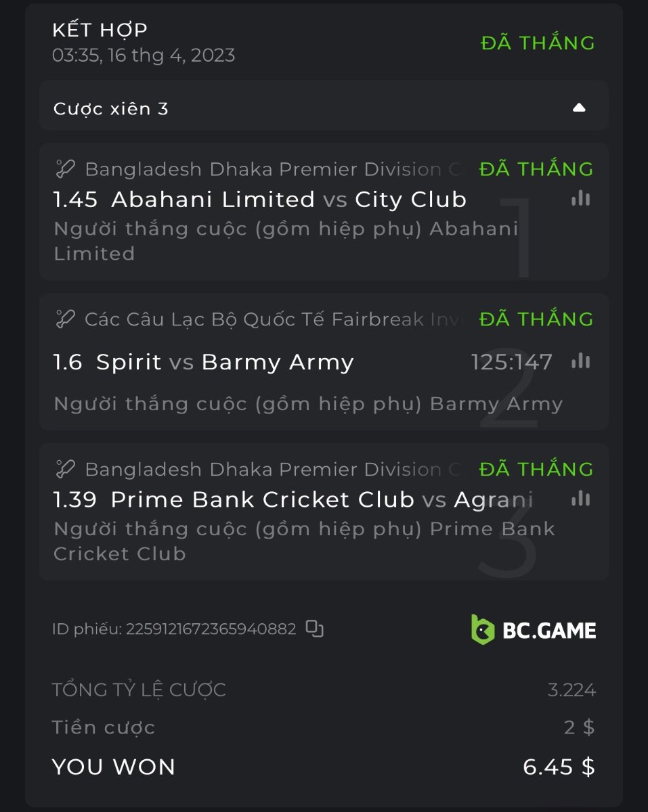Click cricket icon beside first Dhaka Premier league
Screen dimensions: 648x812
(65, 169)
